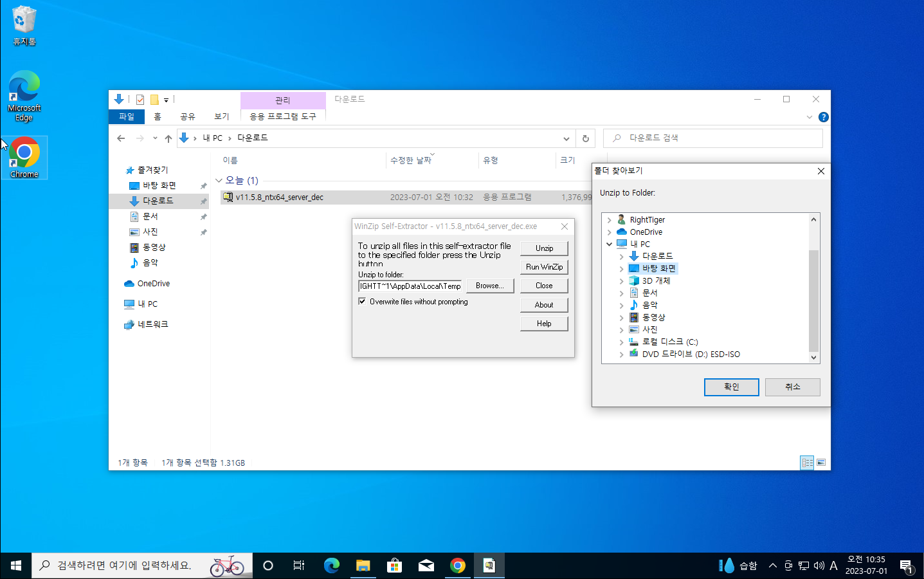Click the volume tray icon
The image size is (924, 579).
(x=819, y=565)
